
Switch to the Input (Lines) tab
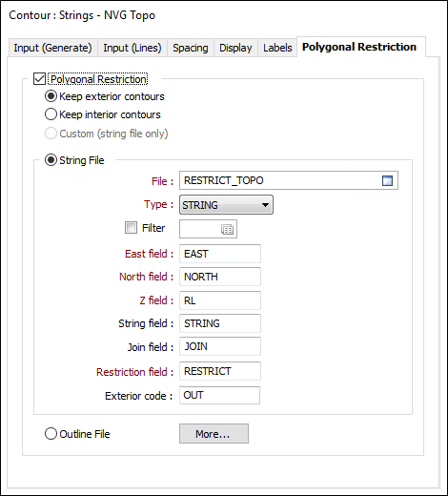tap(132, 48)
